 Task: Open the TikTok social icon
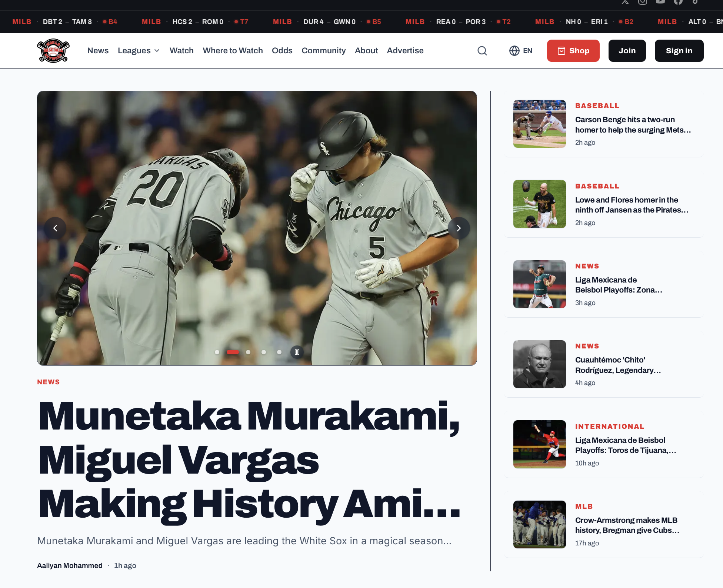click(x=695, y=1)
